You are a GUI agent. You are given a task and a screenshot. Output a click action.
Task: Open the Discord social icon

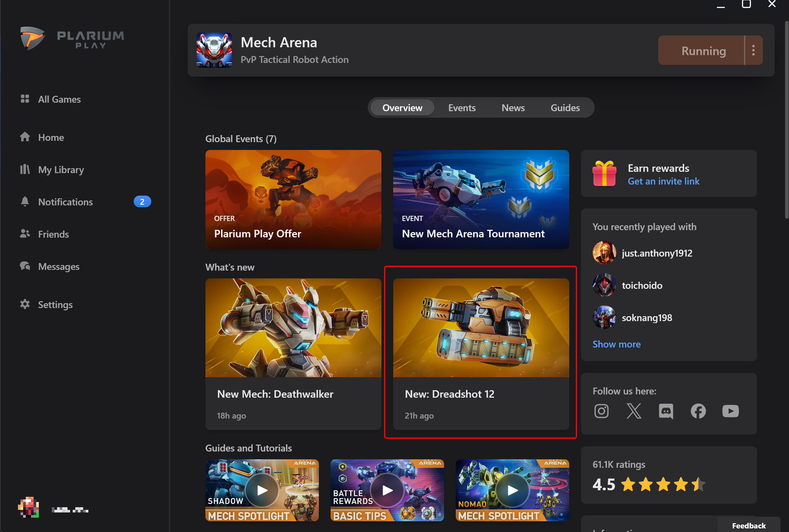(x=666, y=411)
